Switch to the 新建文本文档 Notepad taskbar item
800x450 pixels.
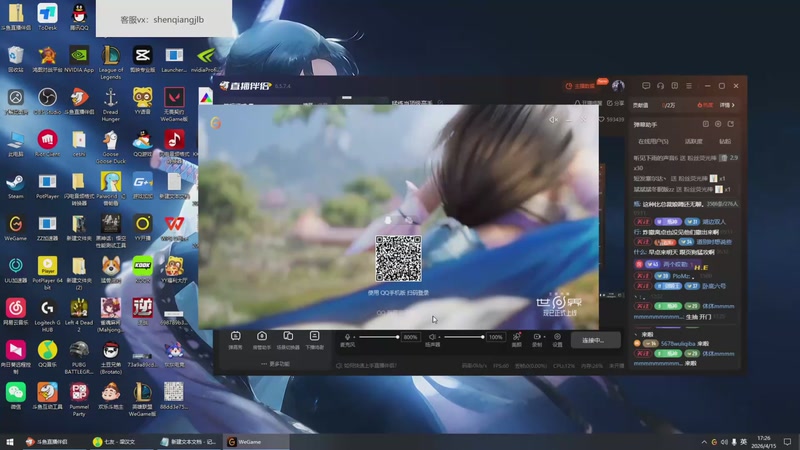(189, 442)
